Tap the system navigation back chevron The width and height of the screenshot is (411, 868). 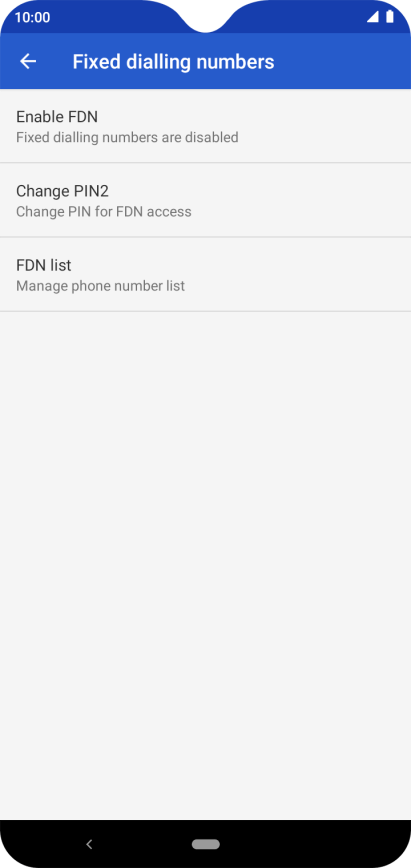(x=89, y=844)
